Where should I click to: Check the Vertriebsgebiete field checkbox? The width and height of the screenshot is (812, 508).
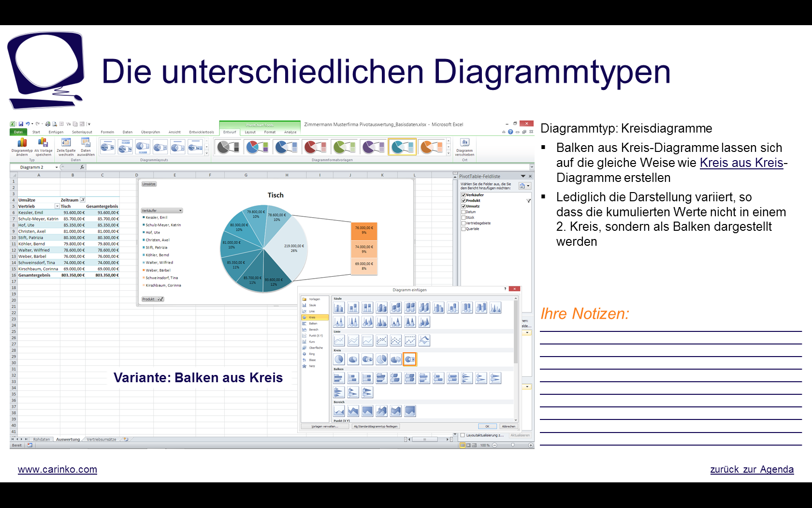point(464,223)
